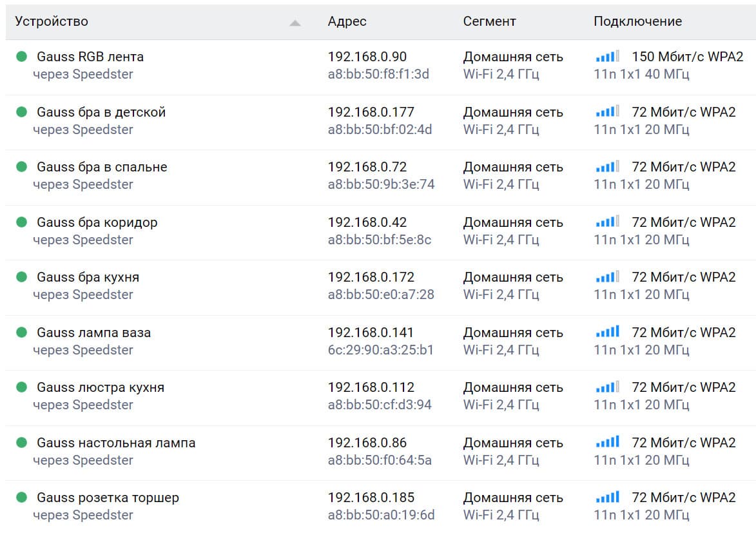This screenshot has height=533, width=756.
Task: Click the MAC address a8:bb:50:f0:64:5a
Action: (380, 460)
